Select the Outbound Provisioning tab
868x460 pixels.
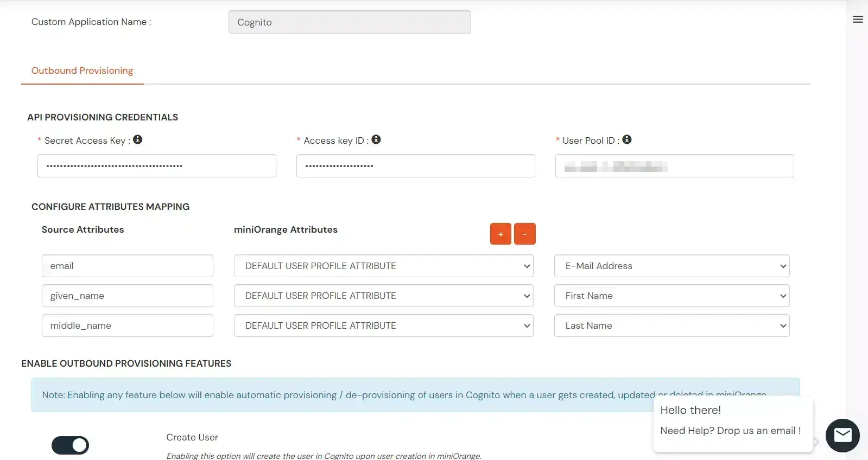coord(82,71)
